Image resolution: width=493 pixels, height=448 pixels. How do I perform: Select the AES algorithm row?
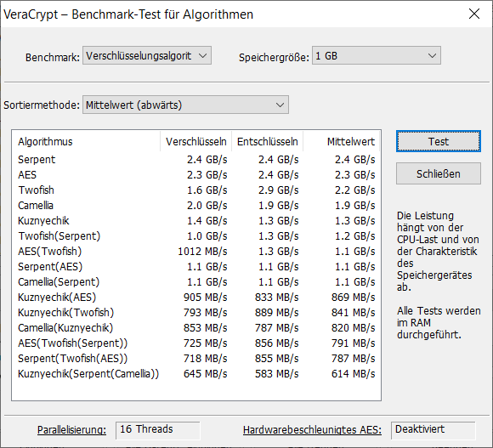[196, 175]
